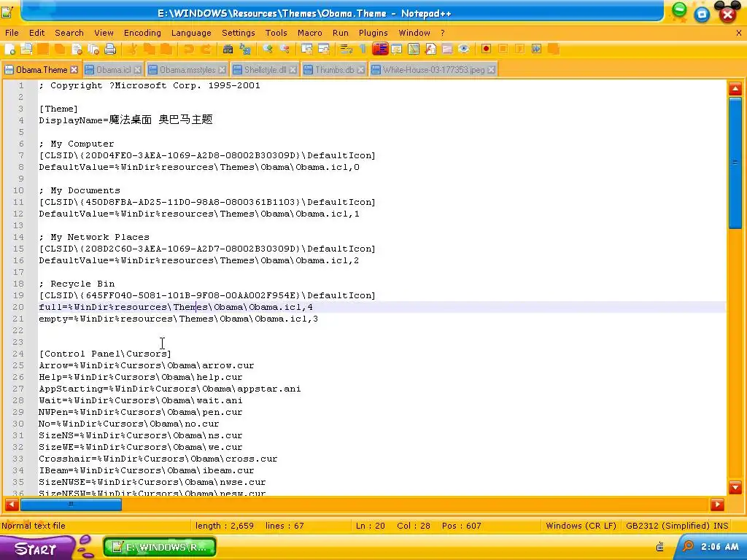The width and height of the screenshot is (747, 560).
Task: Open the Edit menu
Action: coord(36,33)
